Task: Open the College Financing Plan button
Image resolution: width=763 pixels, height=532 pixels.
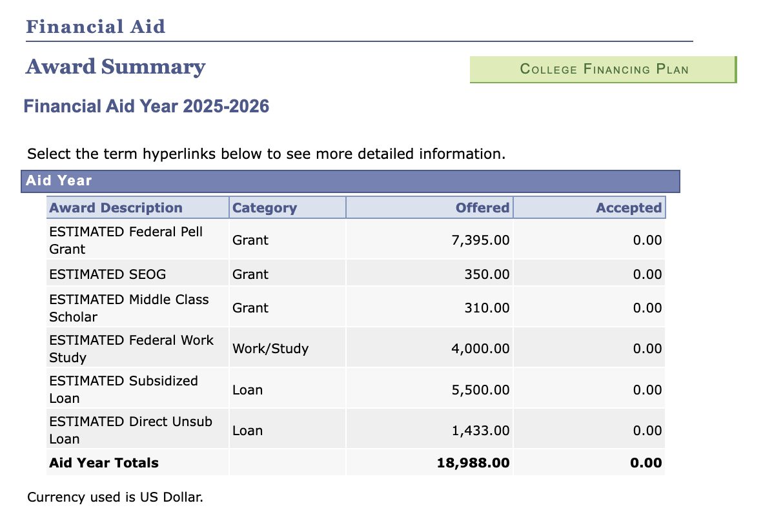Action: [604, 70]
